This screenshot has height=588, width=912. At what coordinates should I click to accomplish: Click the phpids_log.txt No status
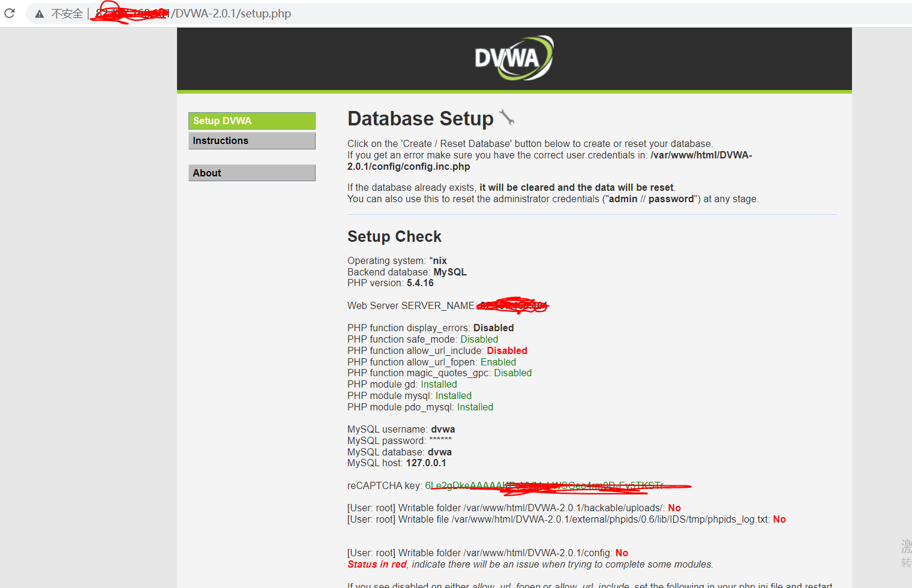click(779, 520)
